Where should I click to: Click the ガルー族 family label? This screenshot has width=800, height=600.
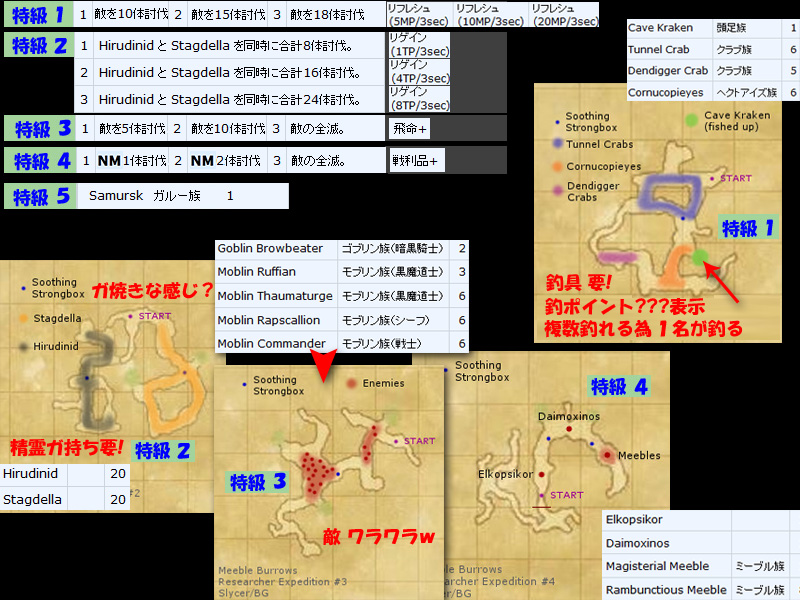[177, 195]
